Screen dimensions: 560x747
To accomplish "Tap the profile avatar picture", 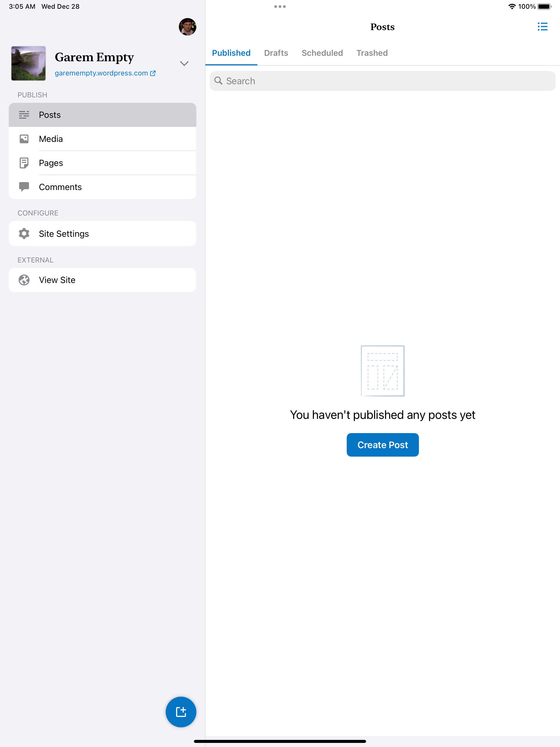I will [188, 27].
